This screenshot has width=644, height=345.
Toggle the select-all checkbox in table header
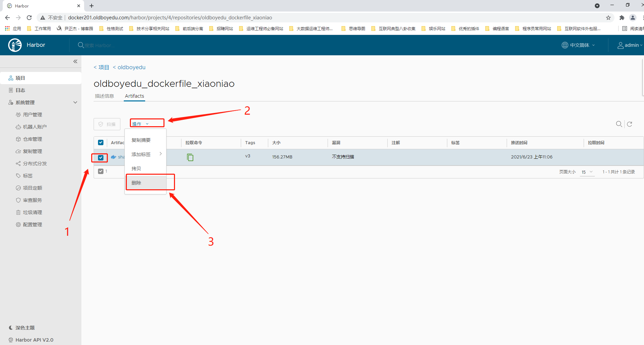[x=101, y=142]
